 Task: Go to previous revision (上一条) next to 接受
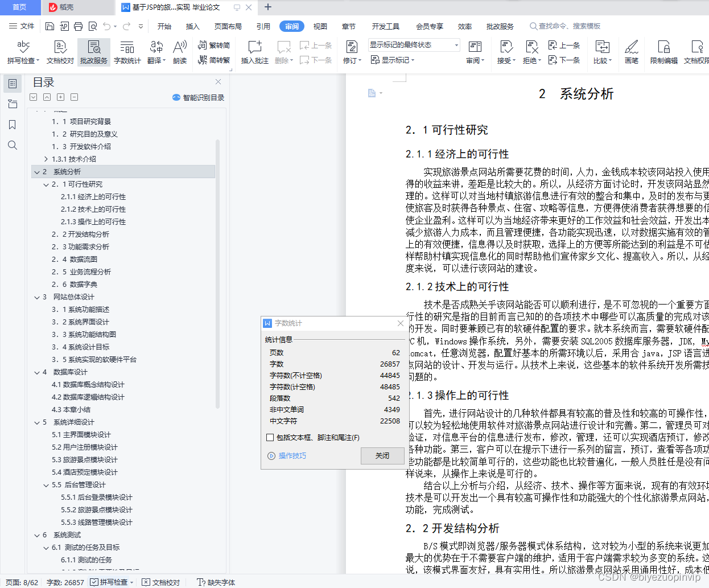tap(564, 46)
